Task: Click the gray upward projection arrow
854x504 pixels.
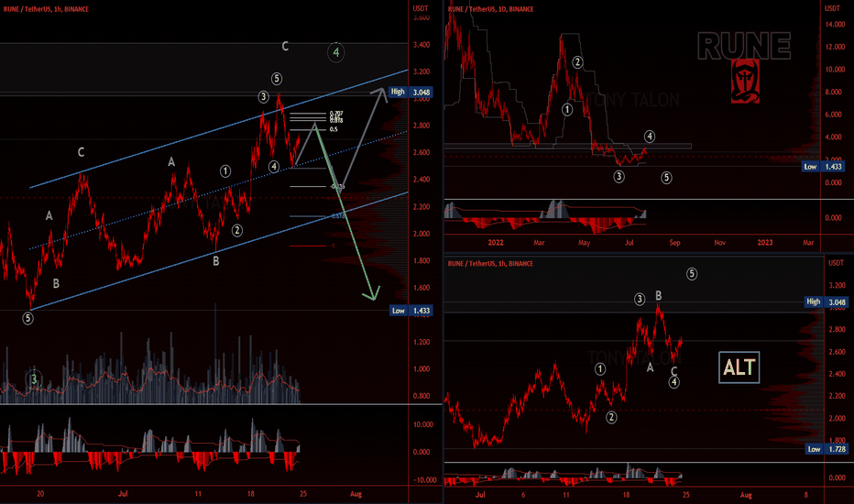Action: pos(362,139)
